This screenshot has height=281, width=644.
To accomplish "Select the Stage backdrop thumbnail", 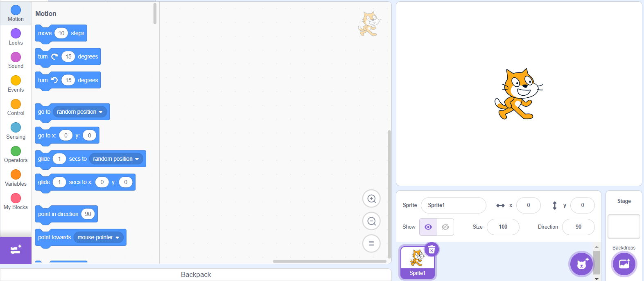I will (624, 227).
